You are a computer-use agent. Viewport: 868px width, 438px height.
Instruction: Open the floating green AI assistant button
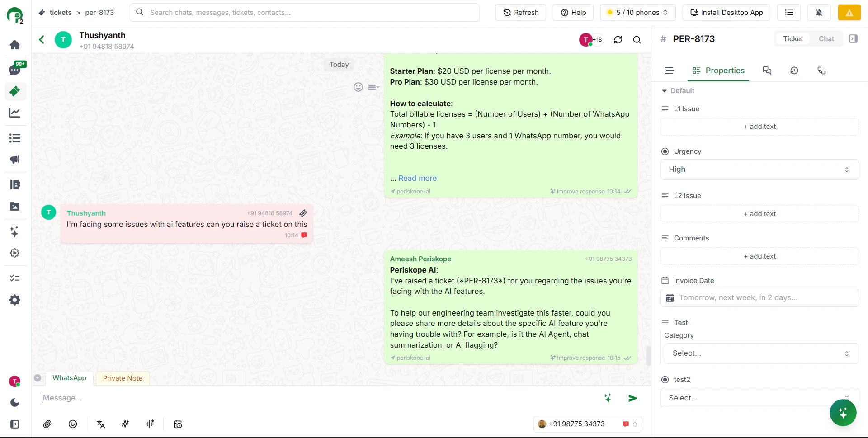[x=843, y=412]
